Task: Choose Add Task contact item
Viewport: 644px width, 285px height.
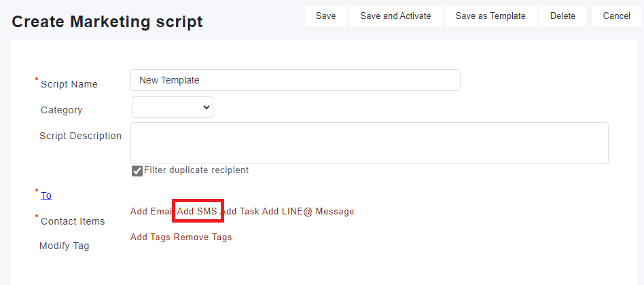Action: [240, 212]
